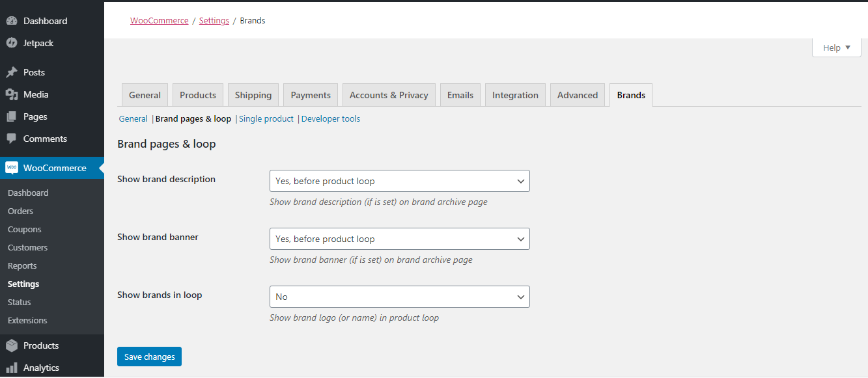Go to Developer tools settings
The height and width of the screenshot is (378, 868).
click(x=330, y=118)
